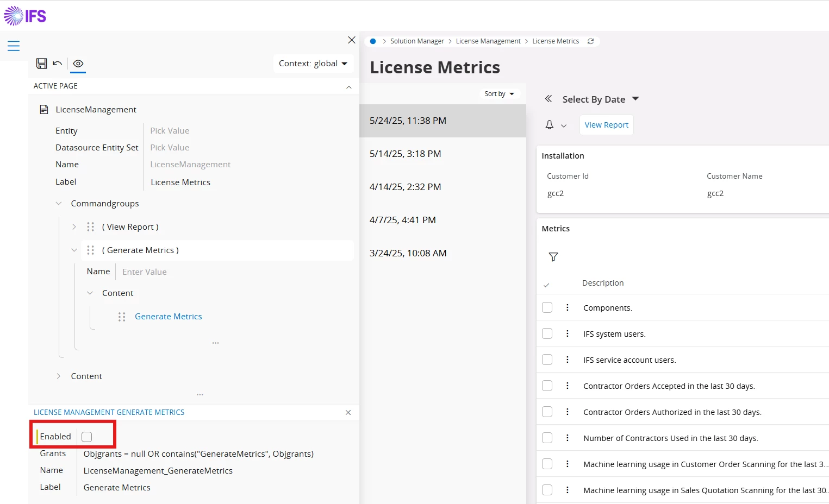Click the notification bell icon
The width and height of the screenshot is (829, 504).
(550, 125)
